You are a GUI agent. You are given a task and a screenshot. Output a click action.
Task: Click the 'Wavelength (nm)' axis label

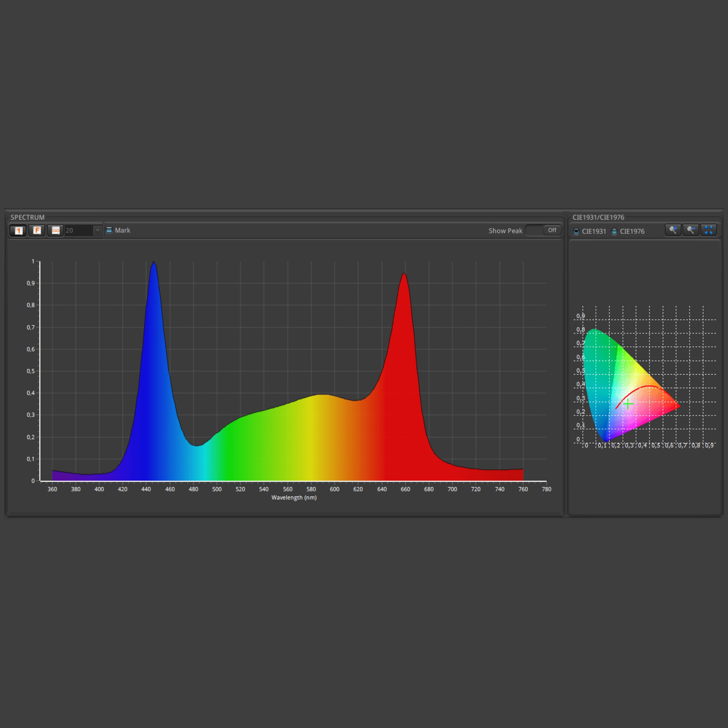294,498
